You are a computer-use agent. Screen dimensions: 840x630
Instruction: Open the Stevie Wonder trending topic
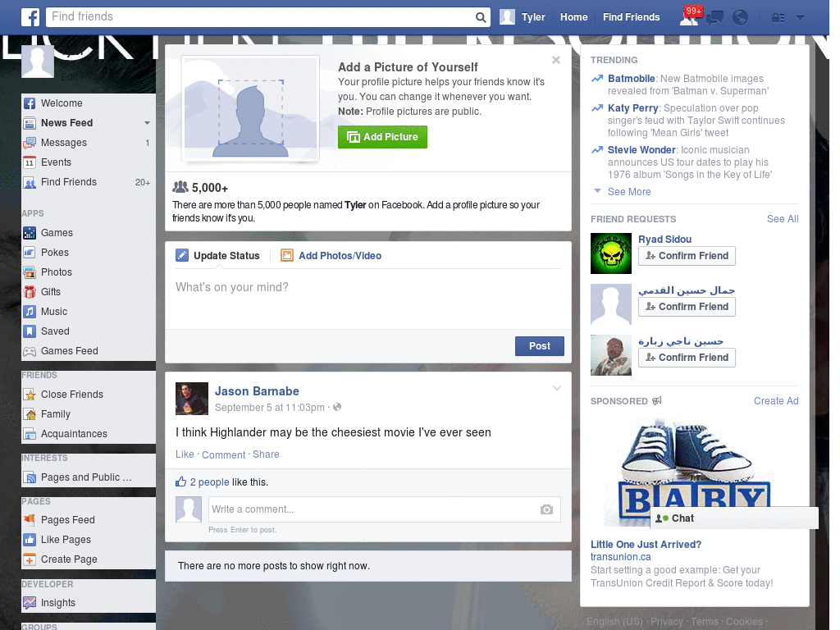coord(641,150)
